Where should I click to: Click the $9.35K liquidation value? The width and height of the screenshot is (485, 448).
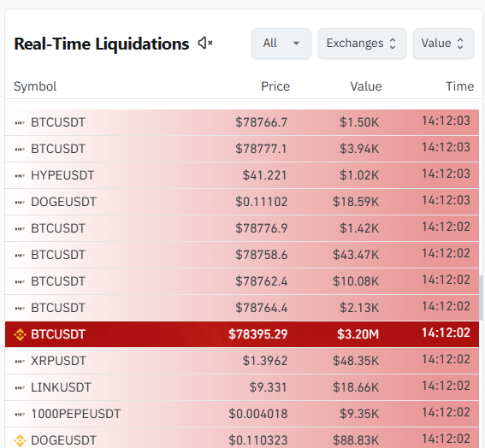[x=359, y=414]
